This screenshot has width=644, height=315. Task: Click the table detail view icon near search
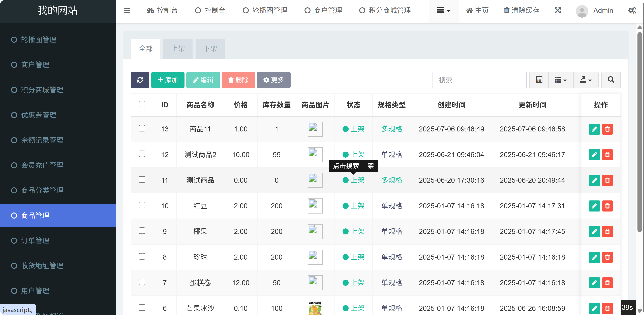[x=539, y=80]
